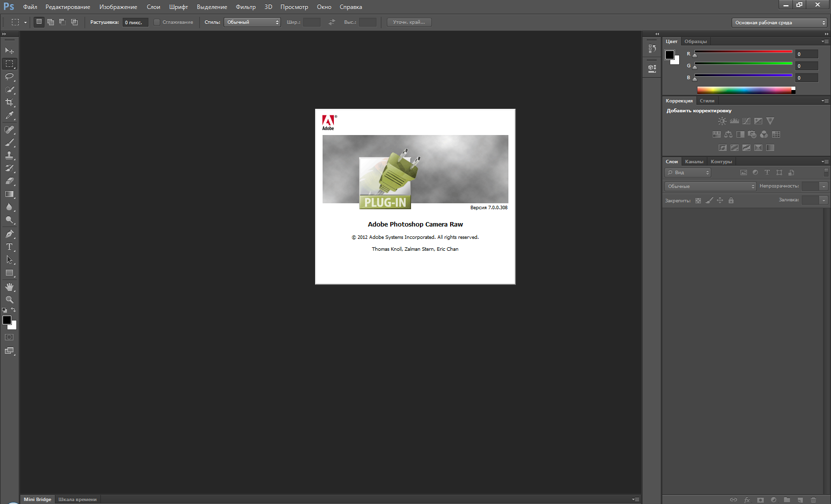The width and height of the screenshot is (831, 504).
Task: Select the Clone Stamp tool
Action: (9, 155)
